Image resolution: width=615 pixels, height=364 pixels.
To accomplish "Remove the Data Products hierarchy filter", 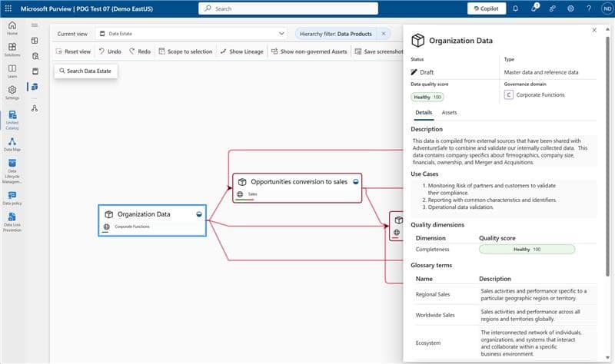I will [384, 34].
